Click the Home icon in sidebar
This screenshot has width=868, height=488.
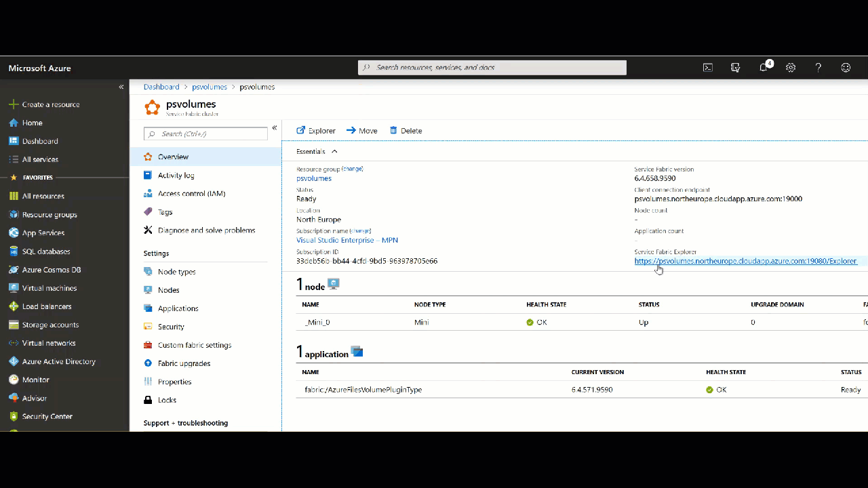pyautogui.click(x=14, y=123)
